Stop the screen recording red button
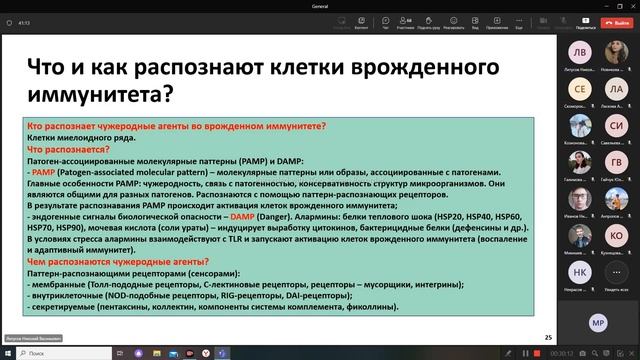 click(537, 353)
